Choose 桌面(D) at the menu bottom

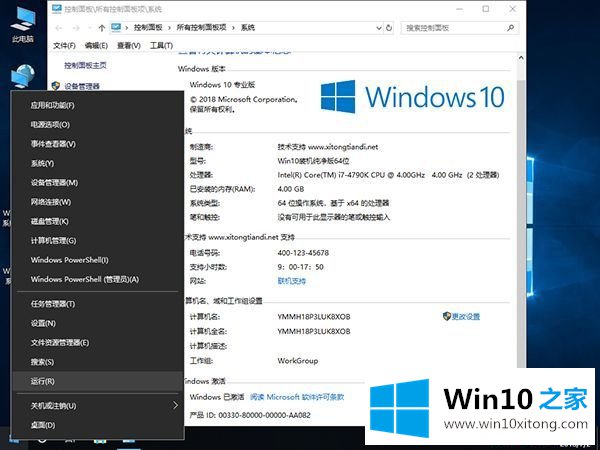[x=98, y=425]
